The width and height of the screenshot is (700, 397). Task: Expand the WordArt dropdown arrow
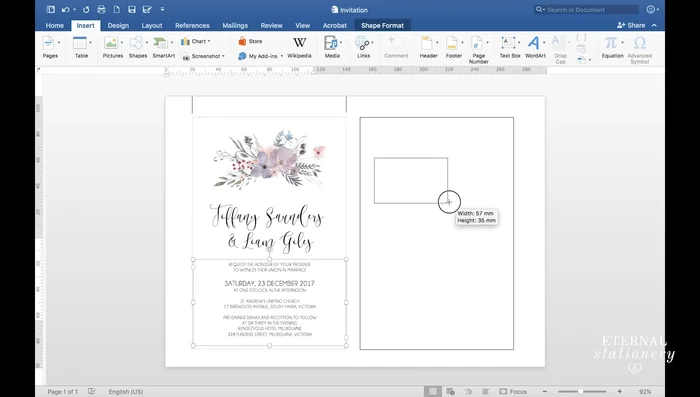[x=544, y=42]
